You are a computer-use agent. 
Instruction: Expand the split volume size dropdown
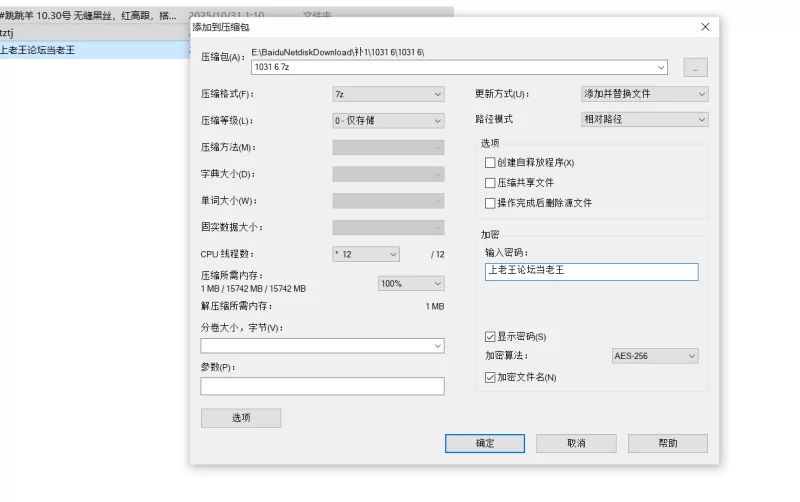click(322, 346)
